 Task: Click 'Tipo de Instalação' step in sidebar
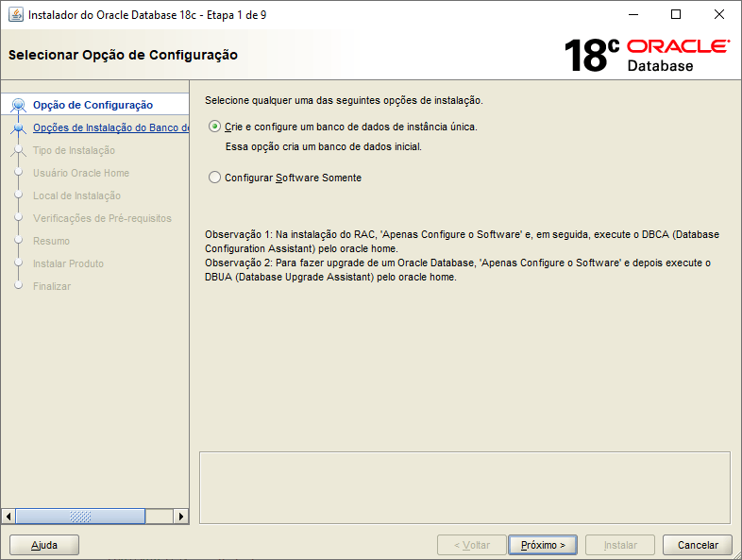point(74,150)
